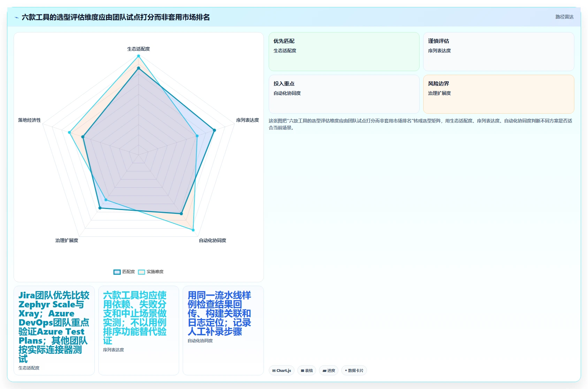Image resolution: width=588 pixels, height=389 pixels.
Task: Click the header icon beside the title
Action: point(16,17)
